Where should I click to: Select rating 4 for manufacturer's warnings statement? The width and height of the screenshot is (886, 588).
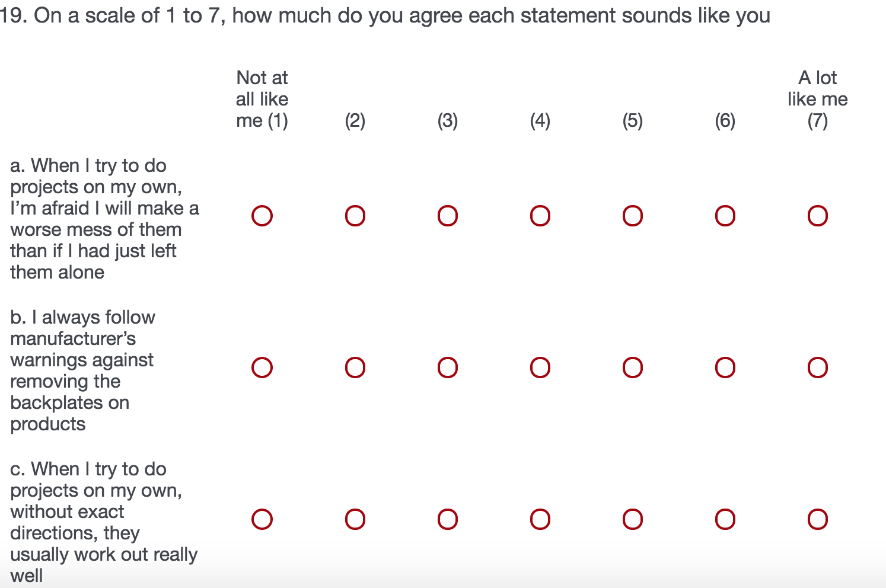click(540, 367)
